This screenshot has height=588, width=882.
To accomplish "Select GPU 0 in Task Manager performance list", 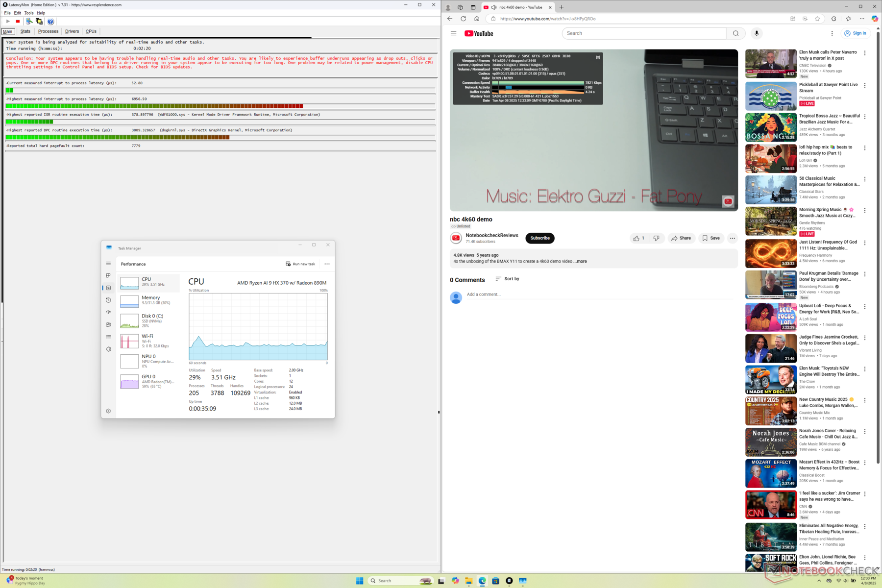I will [x=149, y=381].
